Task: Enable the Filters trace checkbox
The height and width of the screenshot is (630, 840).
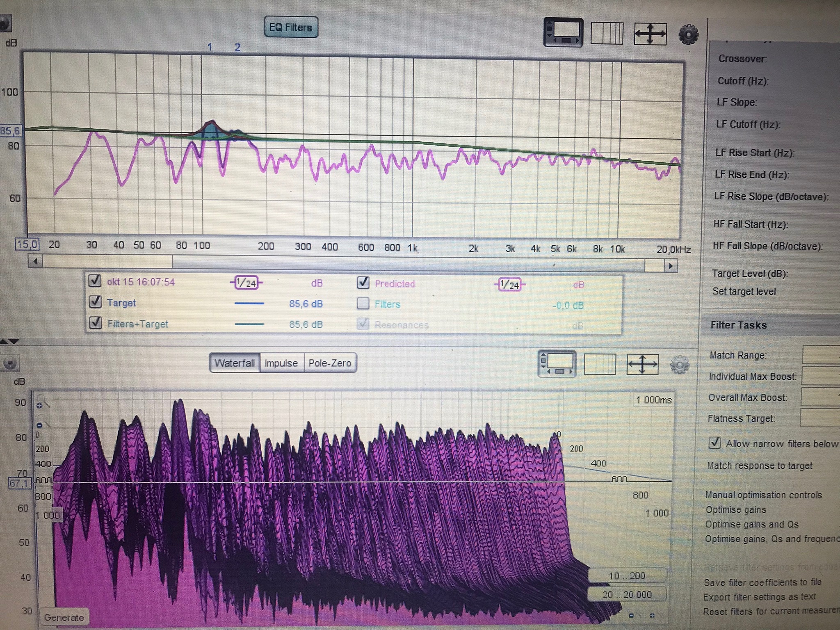Action: 363,304
